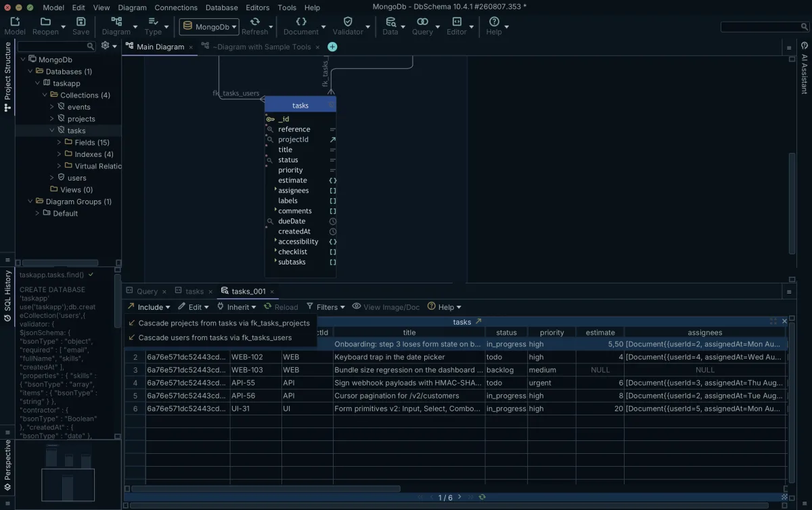Open the Database menu
Viewport: 812px width, 510px height.
coord(221,7)
